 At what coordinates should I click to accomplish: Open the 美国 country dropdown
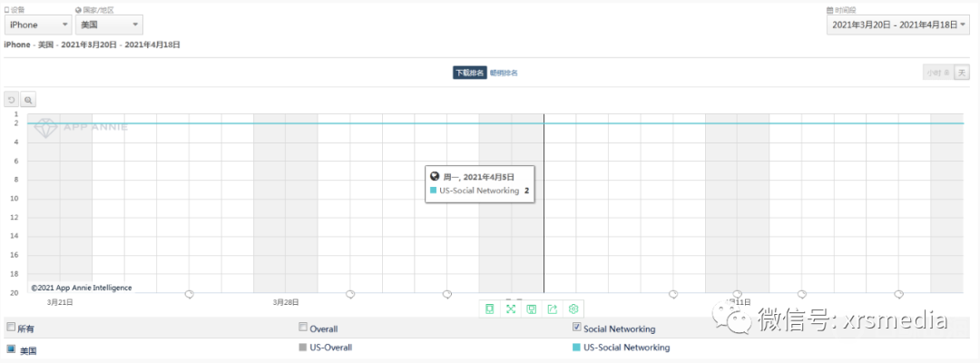[x=108, y=25]
